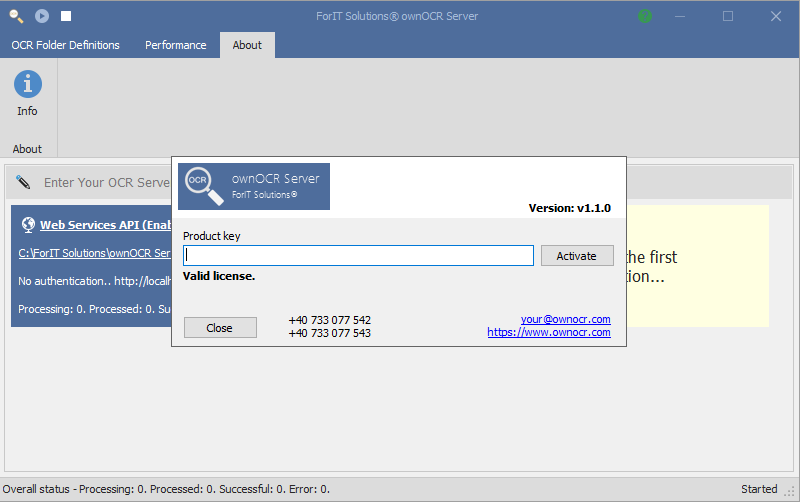This screenshot has width=800, height=502.
Task: Stop the OCR service with the stop icon
Action: pos(66,16)
